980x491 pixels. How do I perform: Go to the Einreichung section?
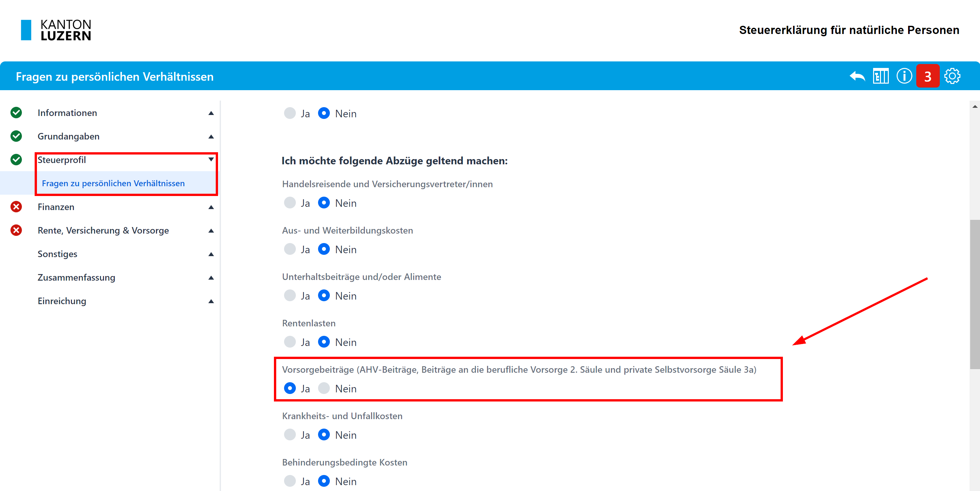[62, 301]
